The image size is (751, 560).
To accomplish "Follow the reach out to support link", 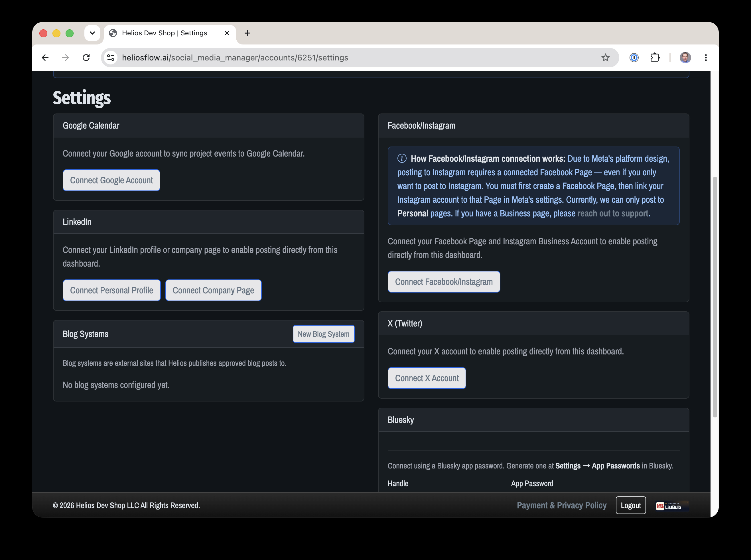I will click(x=613, y=213).
